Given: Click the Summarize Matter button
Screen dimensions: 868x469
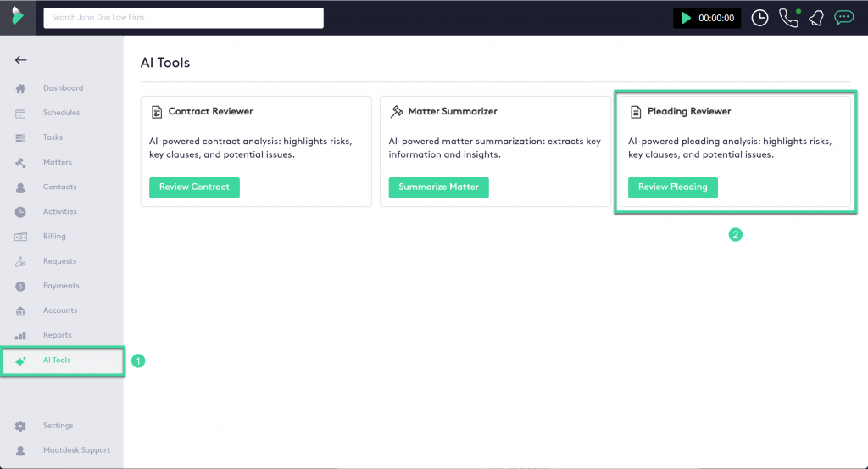Looking at the screenshot, I should pyautogui.click(x=438, y=187).
